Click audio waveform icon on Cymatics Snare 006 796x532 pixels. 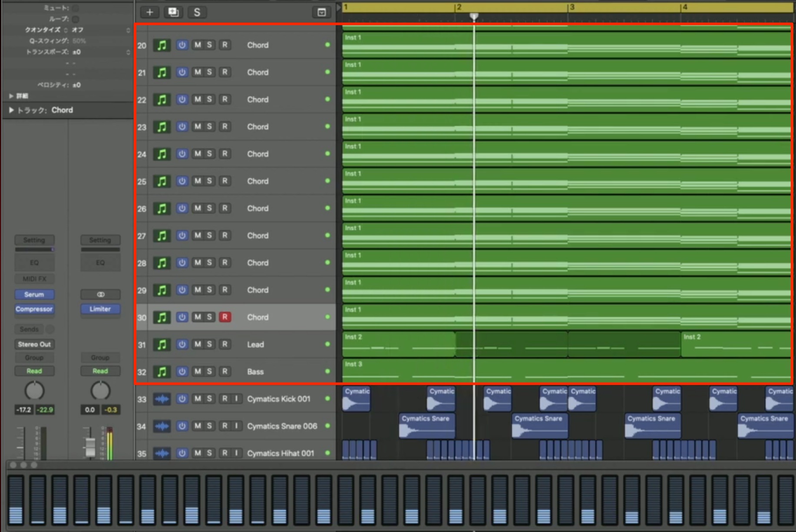(162, 426)
